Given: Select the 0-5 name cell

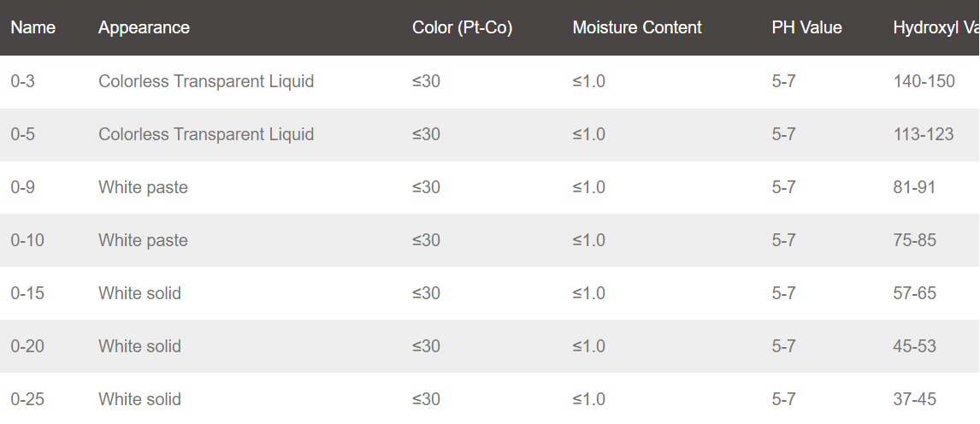Looking at the screenshot, I should point(22,135).
